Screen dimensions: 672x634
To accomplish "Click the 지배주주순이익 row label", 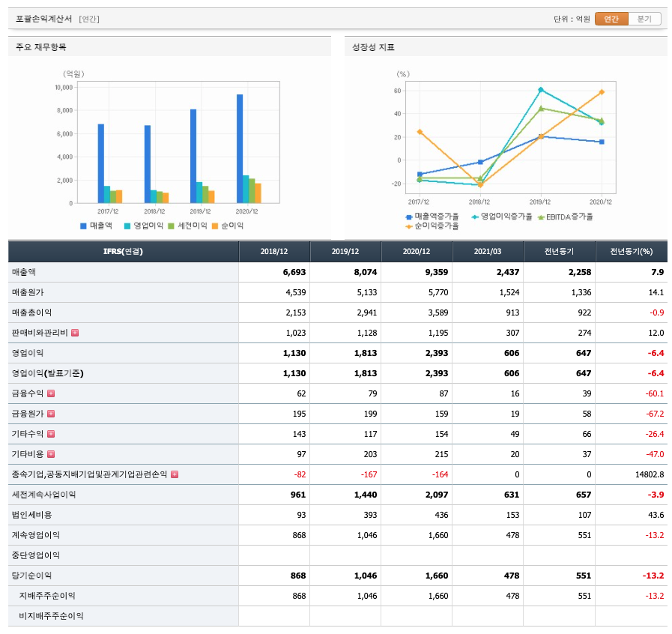I will [x=47, y=596].
